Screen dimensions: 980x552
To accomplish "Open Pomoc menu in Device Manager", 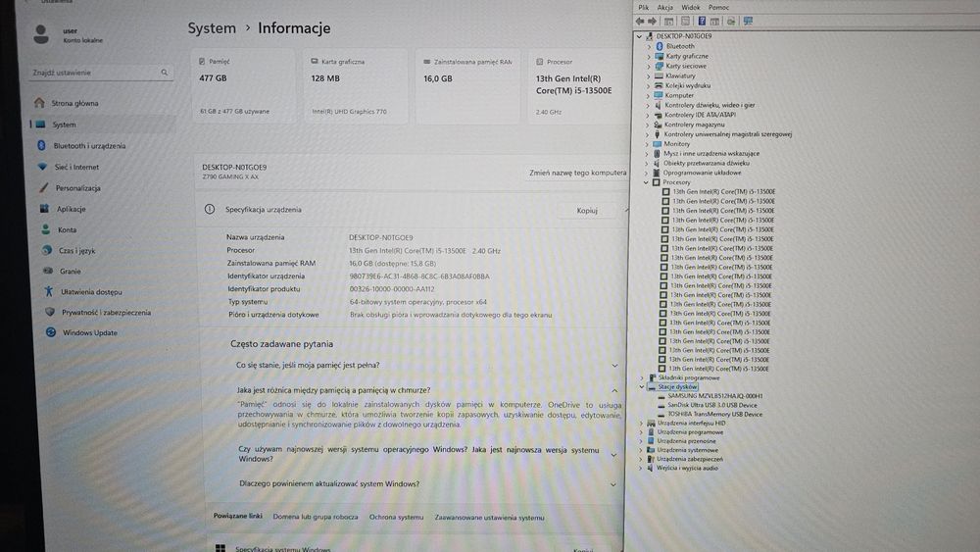I will [x=718, y=8].
